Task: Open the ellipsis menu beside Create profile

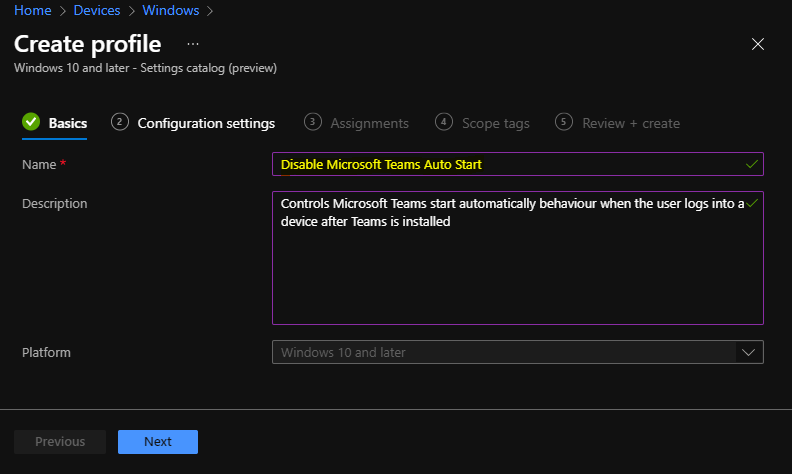Action: click(x=193, y=45)
